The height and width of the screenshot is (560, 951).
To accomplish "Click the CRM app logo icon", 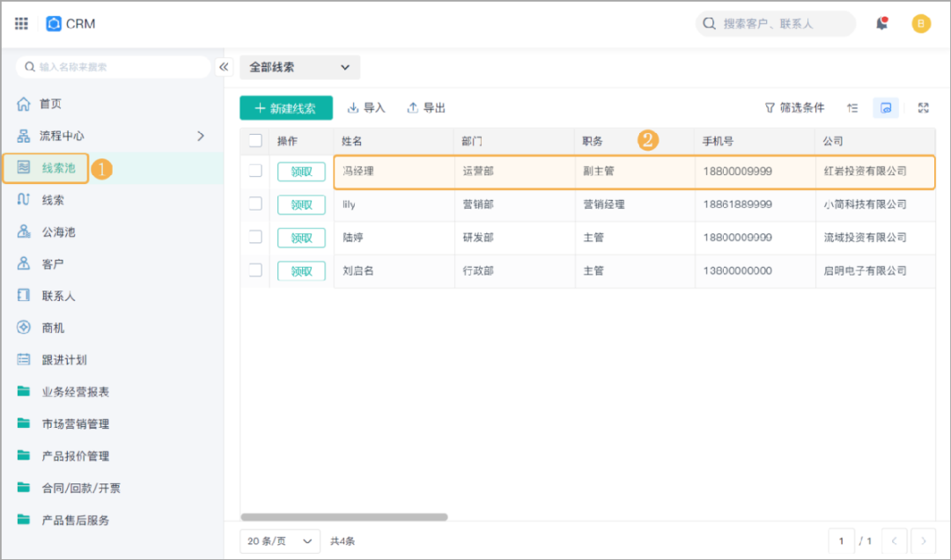I will tap(54, 24).
